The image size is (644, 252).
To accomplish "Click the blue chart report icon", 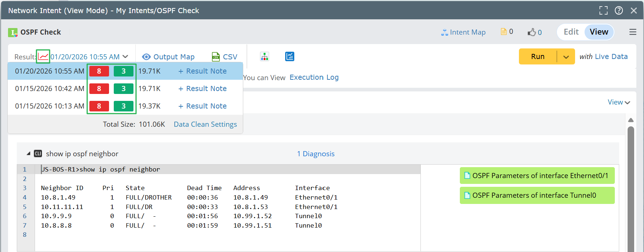I will [x=290, y=56].
